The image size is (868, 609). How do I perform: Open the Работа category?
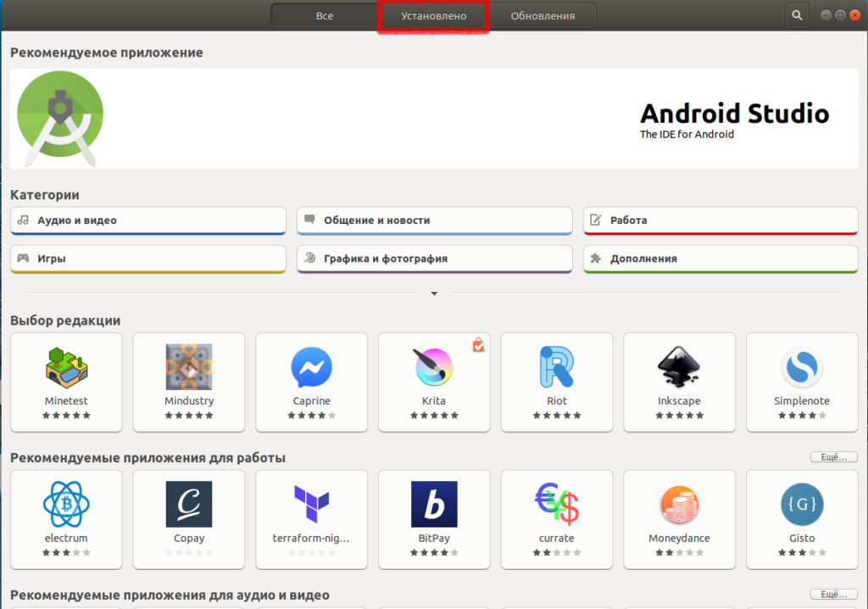(x=721, y=221)
